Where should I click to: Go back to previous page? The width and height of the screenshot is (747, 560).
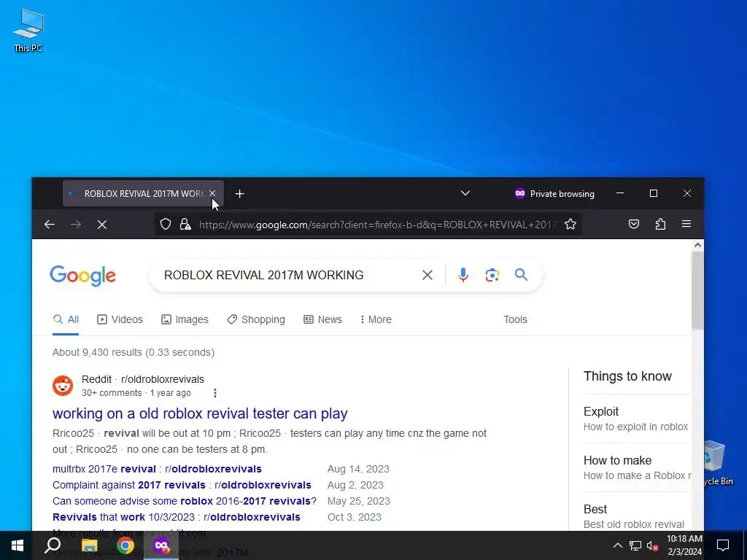(50, 225)
